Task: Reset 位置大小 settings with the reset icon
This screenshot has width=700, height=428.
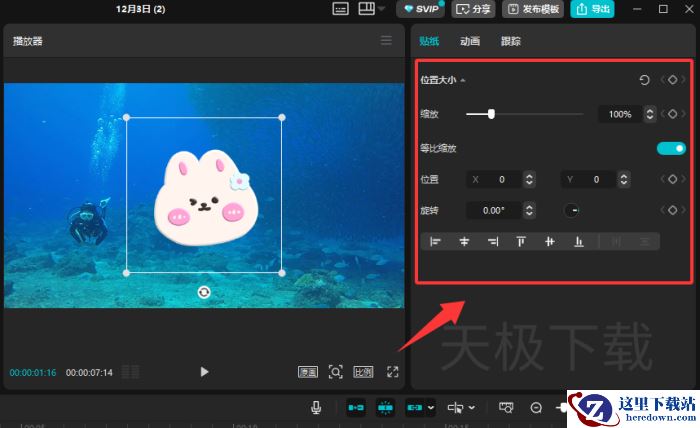Action: pos(644,80)
